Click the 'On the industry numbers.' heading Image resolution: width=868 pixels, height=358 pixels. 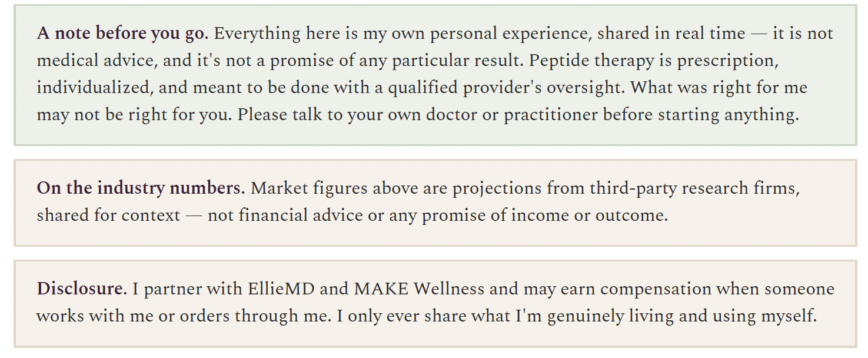point(141,188)
